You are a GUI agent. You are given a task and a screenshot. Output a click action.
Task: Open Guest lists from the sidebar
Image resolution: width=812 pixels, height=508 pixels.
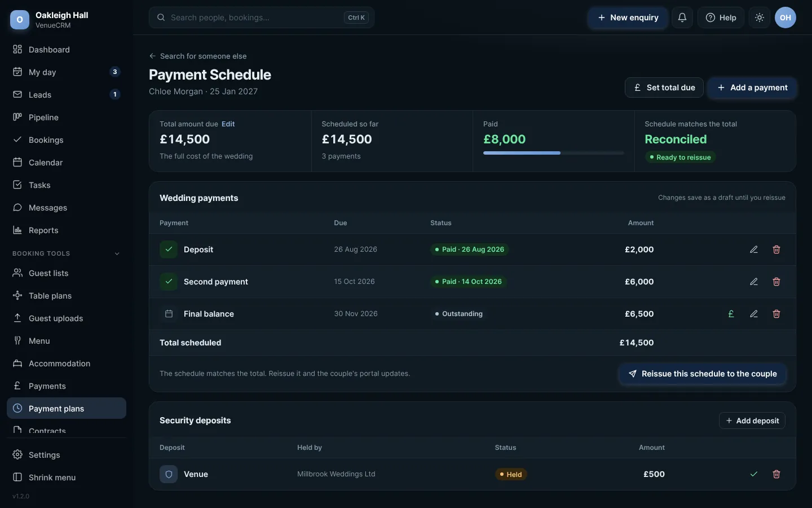click(67, 273)
